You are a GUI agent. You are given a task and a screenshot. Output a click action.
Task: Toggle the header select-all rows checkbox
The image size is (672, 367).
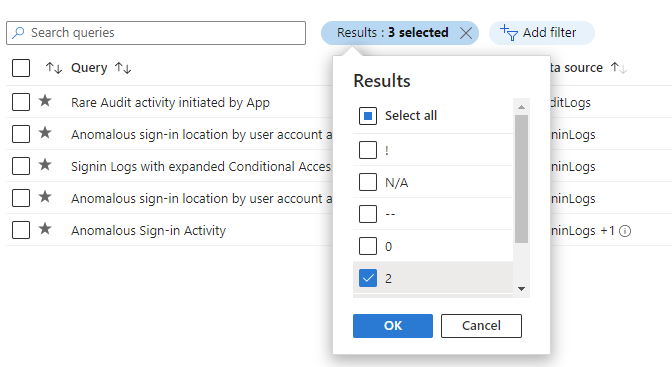coord(21,68)
